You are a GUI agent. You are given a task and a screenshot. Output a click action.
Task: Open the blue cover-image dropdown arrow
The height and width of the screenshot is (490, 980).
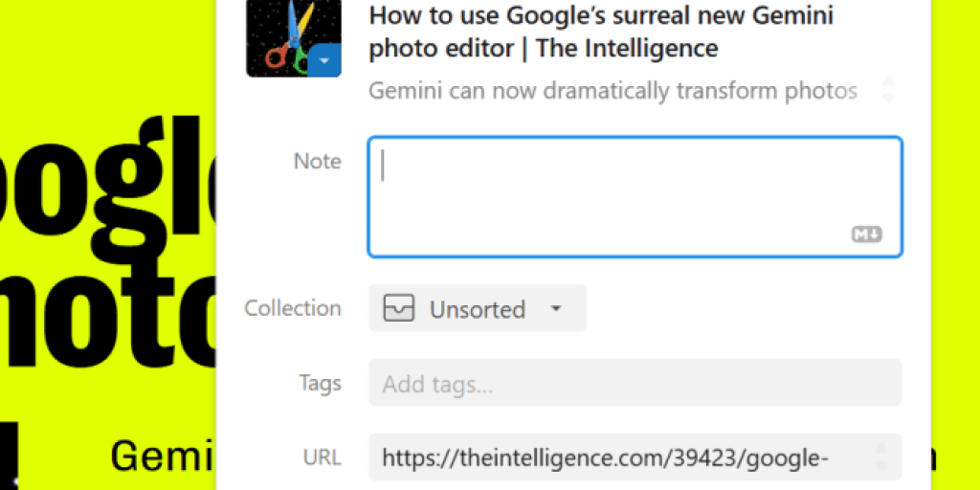pyautogui.click(x=323, y=60)
